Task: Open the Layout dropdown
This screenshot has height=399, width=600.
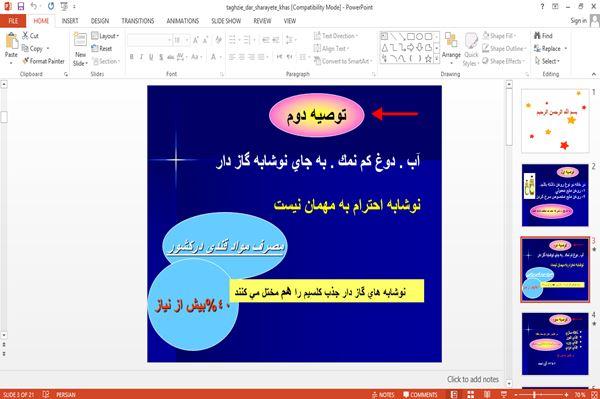Action: tap(106, 36)
